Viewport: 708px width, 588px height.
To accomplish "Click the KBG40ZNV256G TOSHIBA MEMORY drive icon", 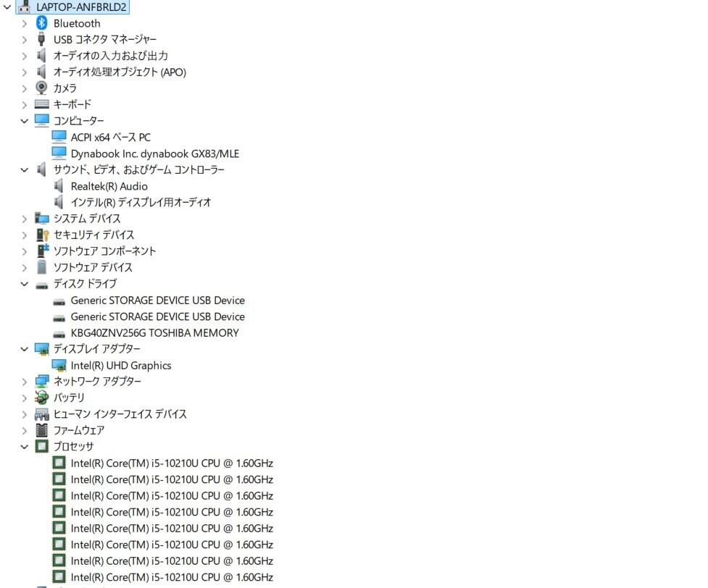I will click(x=59, y=335).
